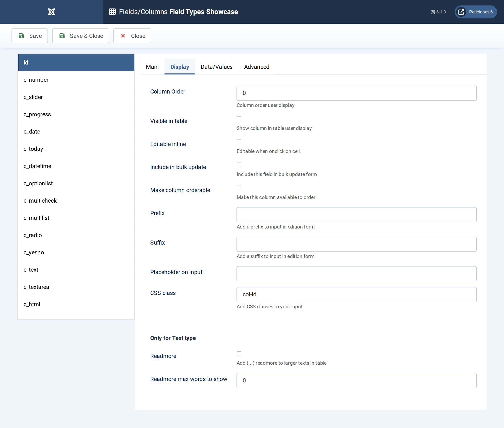Click the floppy disk icon on Save & Close
Image resolution: width=504 pixels, height=428 pixels.
[62, 36]
